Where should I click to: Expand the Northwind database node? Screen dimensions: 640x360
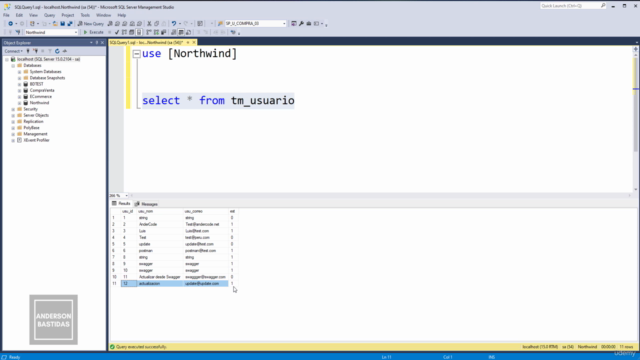pos(19,103)
